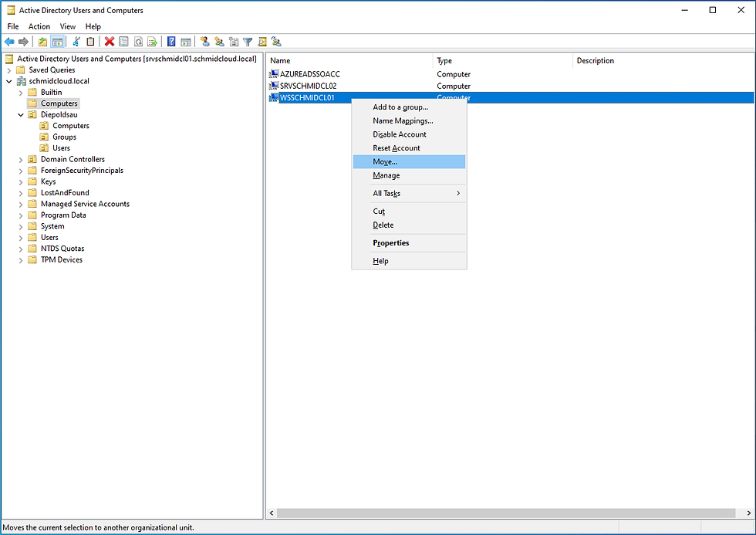Screen dimensions: 756x535
Task: Expand the TPM Devices node
Action: (x=21, y=260)
